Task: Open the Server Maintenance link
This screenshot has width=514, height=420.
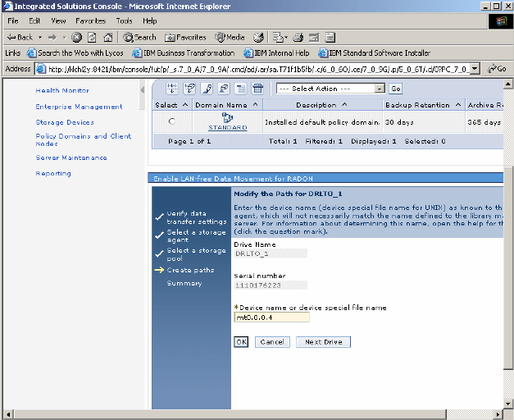Action: click(71, 157)
